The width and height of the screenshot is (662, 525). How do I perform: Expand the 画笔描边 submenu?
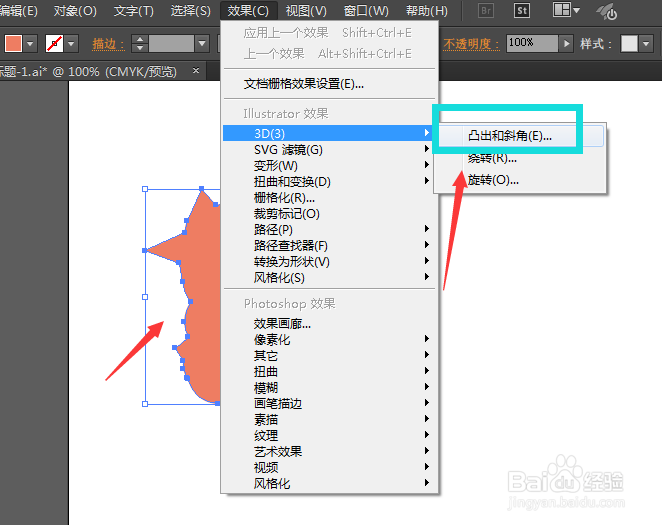tap(329, 404)
